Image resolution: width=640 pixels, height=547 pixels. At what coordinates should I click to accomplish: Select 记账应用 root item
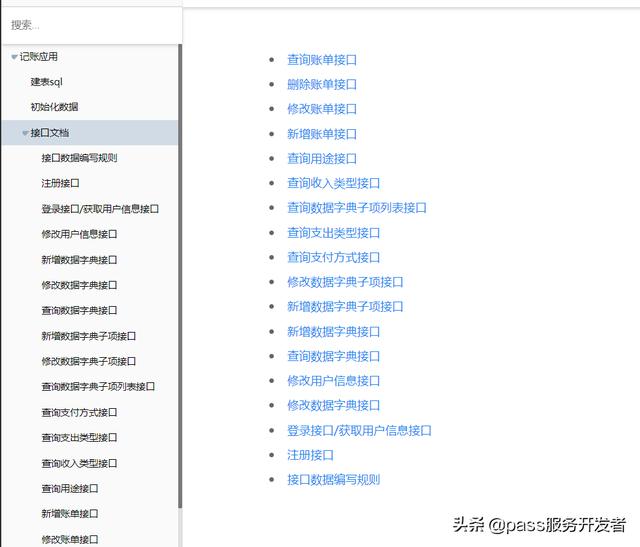pos(38,57)
